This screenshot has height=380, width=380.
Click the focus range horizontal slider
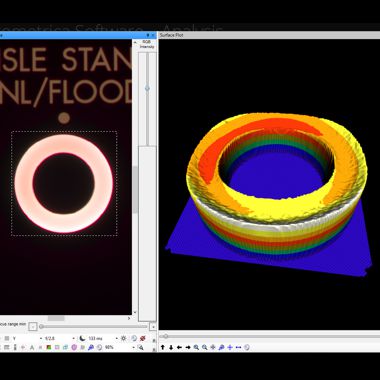(x=94, y=327)
